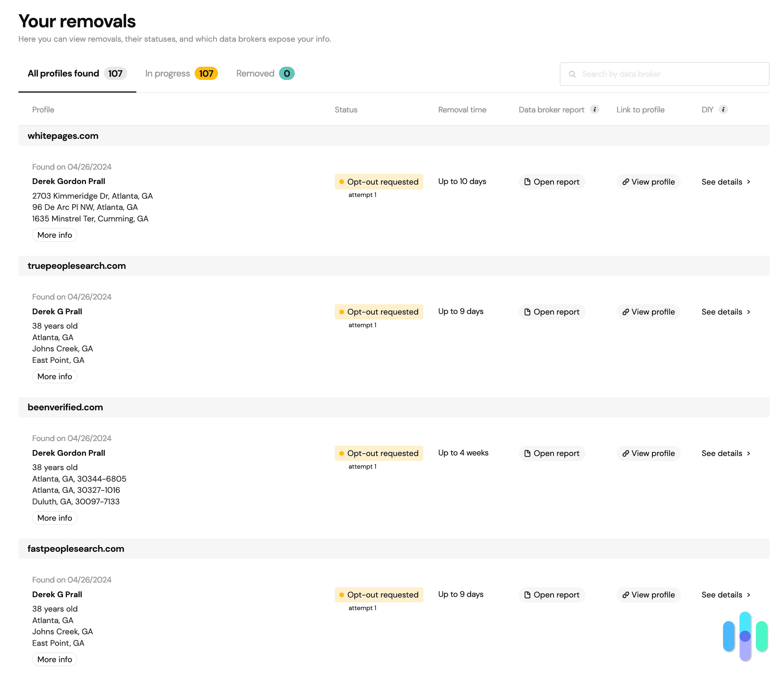View profile link for beenverified.com
This screenshot has height=678, width=784.
coord(649,454)
